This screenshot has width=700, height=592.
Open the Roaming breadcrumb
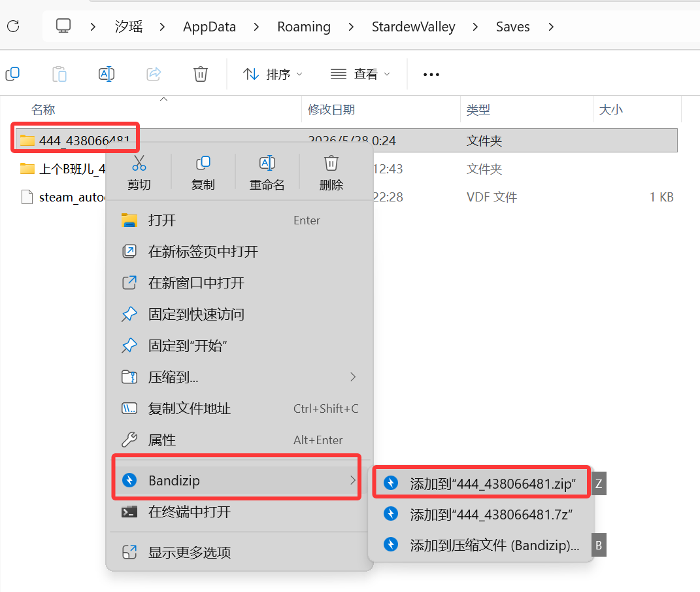(304, 27)
